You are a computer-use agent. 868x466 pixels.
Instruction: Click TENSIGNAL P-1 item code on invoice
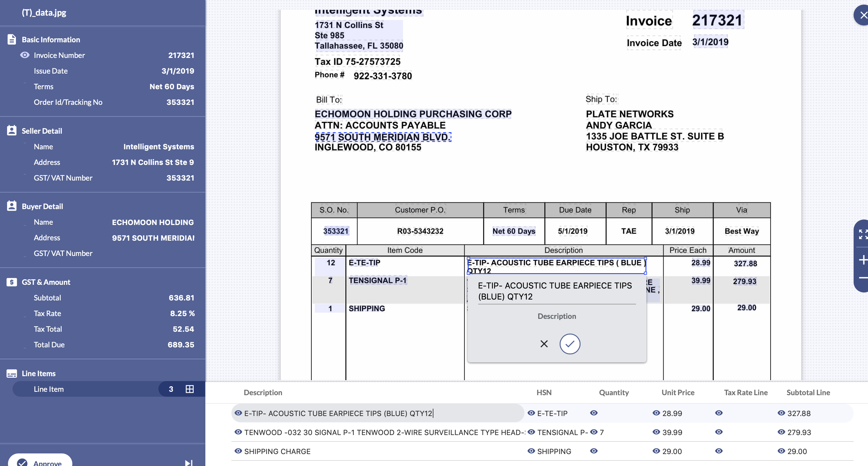click(x=377, y=280)
